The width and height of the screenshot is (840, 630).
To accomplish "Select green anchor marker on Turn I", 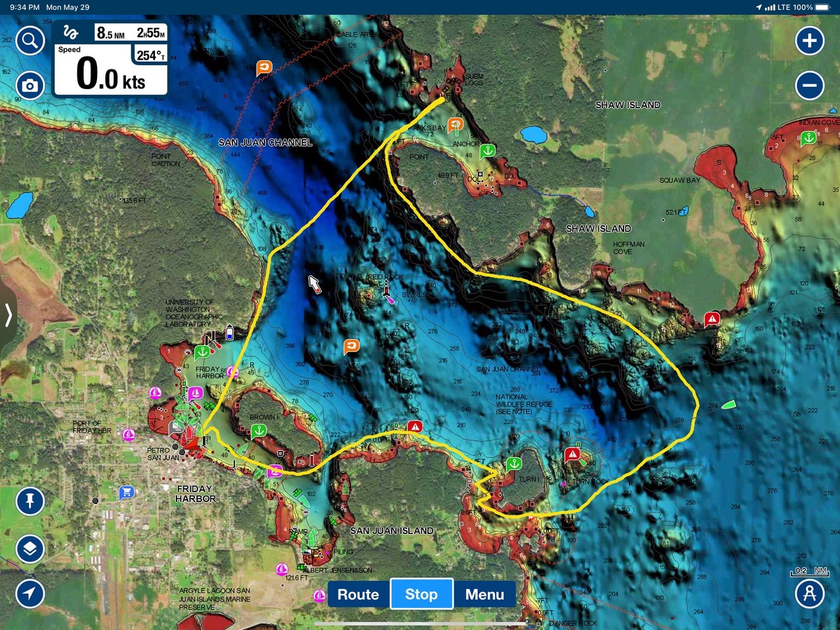I will click(514, 464).
